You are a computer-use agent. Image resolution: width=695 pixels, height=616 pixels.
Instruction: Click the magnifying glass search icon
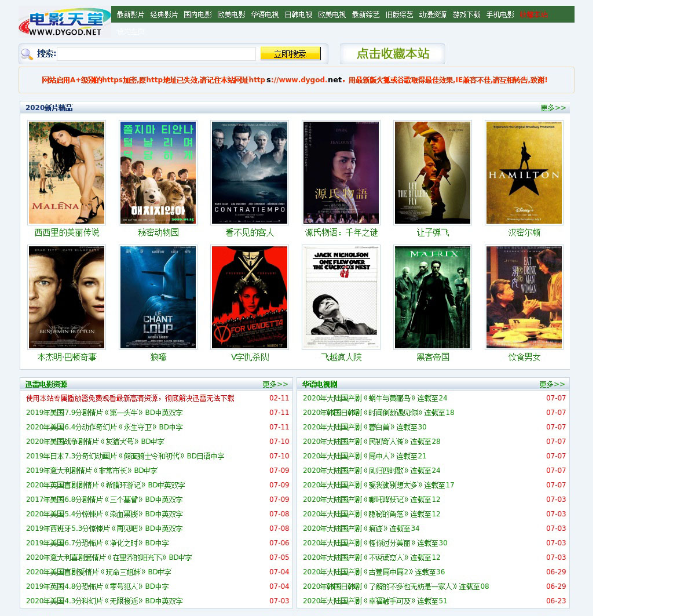(x=27, y=54)
